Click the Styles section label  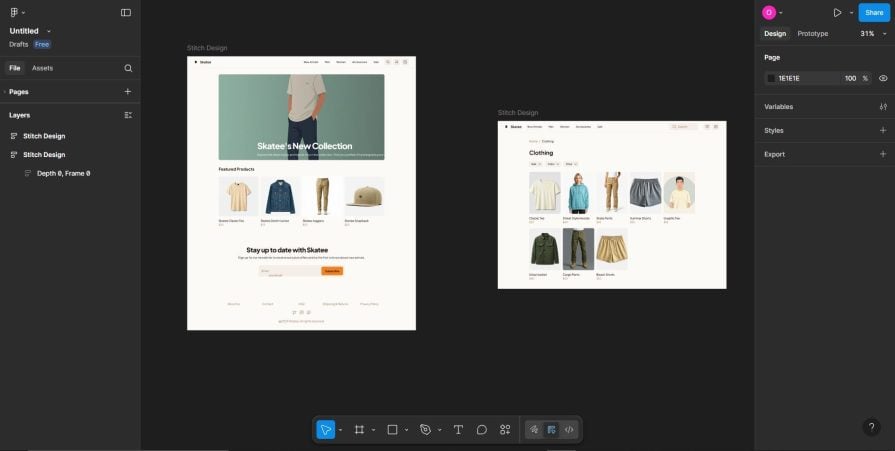pos(773,130)
